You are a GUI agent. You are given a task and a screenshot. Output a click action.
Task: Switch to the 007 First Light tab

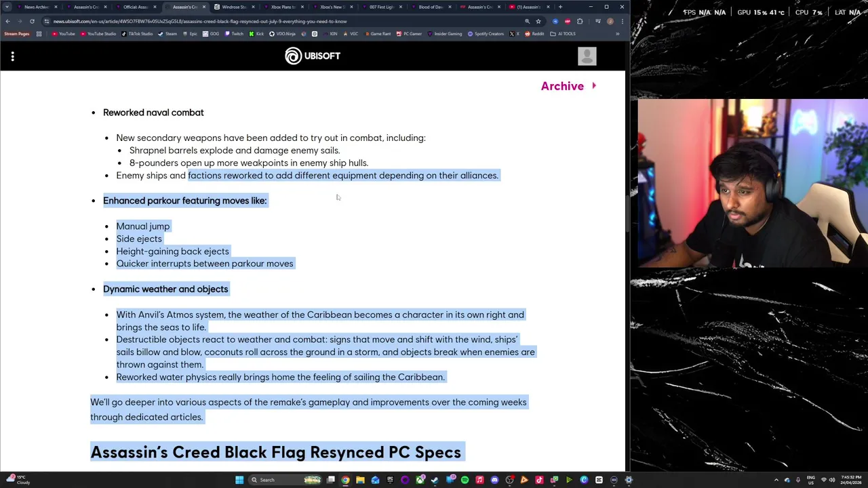[x=381, y=7]
